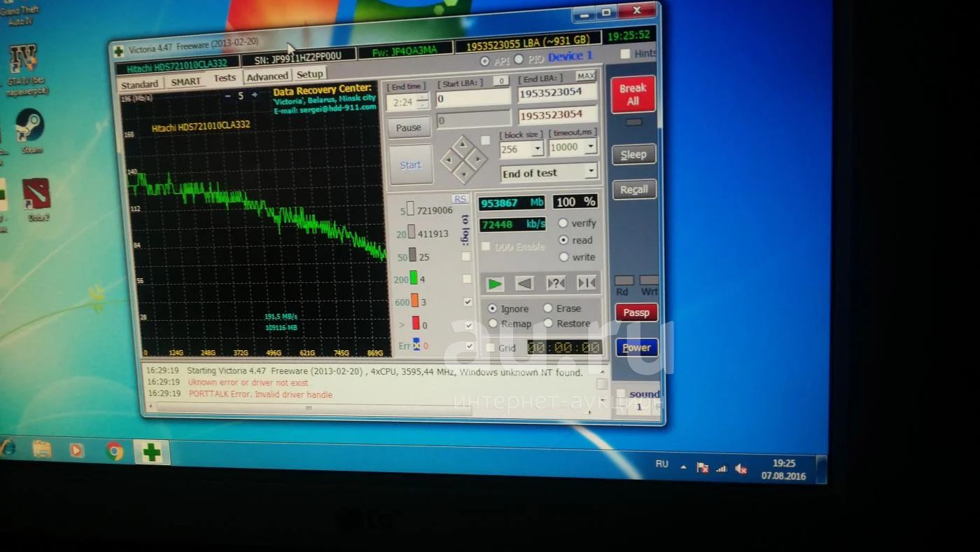Click the down arrow on navigation diamond

click(463, 173)
